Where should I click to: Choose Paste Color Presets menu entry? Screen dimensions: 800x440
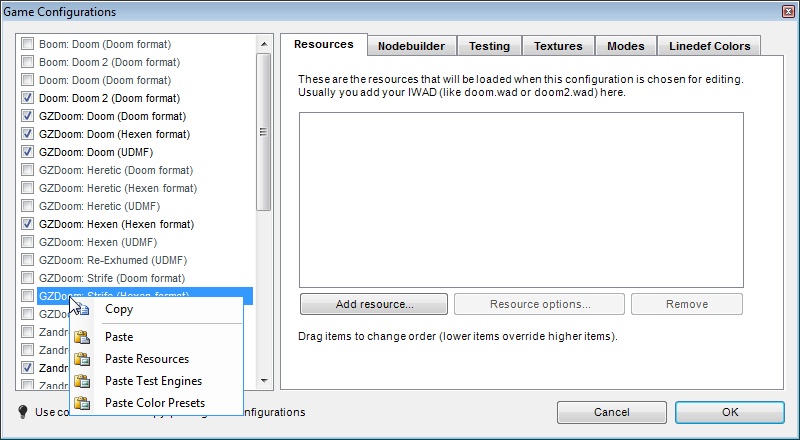pos(156,403)
